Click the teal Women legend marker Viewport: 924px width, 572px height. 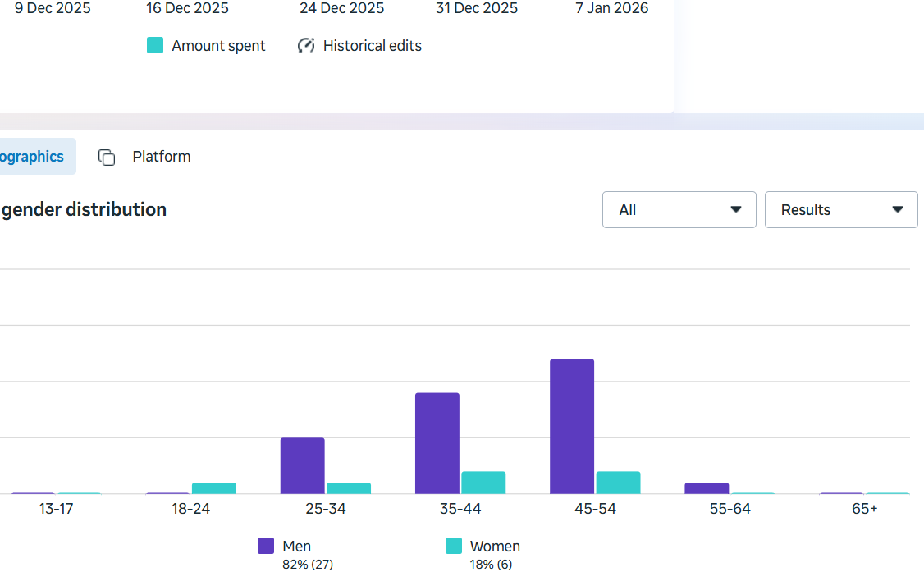point(452,546)
